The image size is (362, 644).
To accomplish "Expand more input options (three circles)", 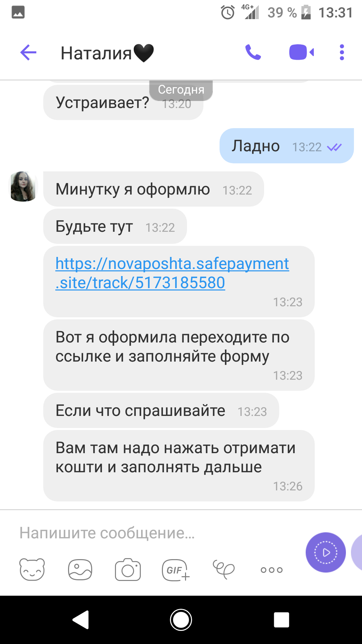I will [271, 570].
